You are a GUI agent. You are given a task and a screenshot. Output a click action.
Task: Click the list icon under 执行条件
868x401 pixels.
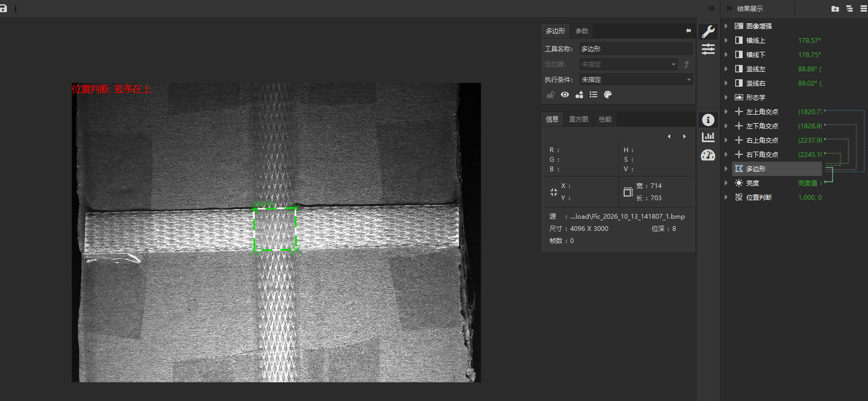coord(593,95)
